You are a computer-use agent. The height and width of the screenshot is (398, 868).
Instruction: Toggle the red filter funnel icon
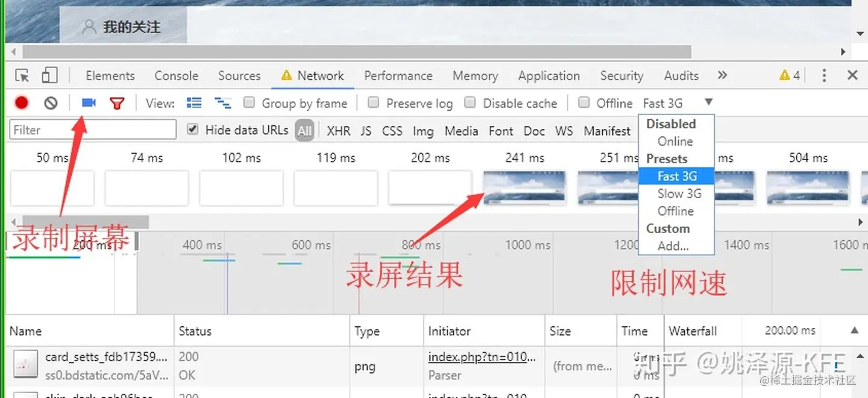(117, 104)
